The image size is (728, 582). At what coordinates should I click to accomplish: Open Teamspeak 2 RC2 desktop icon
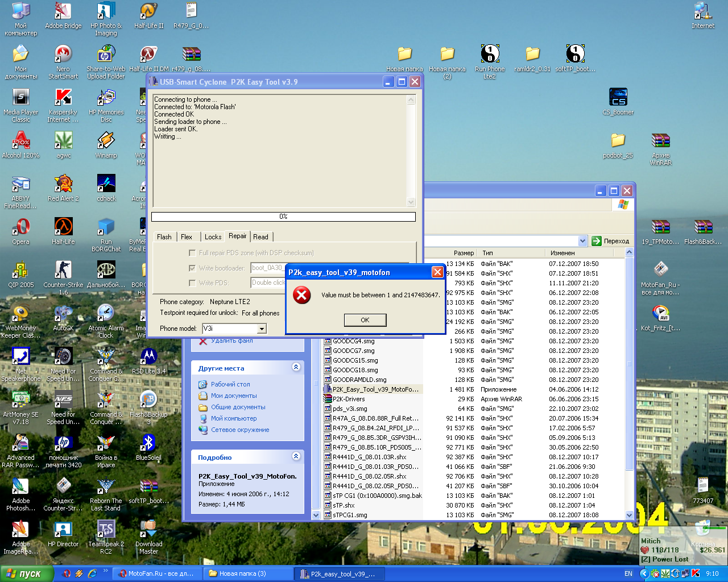click(x=106, y=537)
